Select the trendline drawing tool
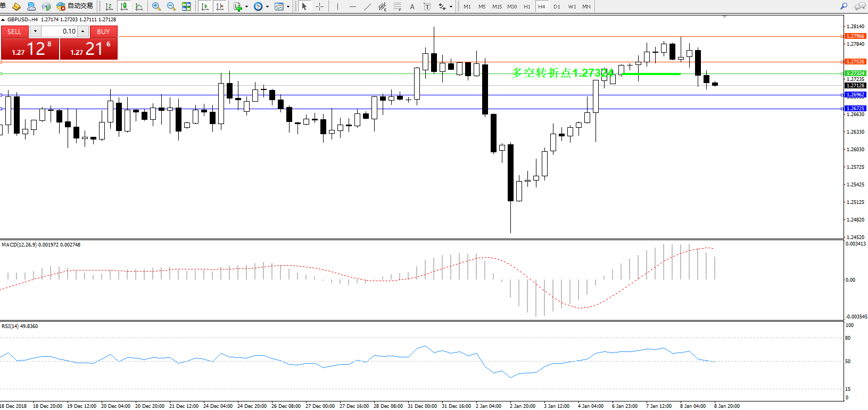The height and width of the screenshot is (410, 868). [367, 6]
